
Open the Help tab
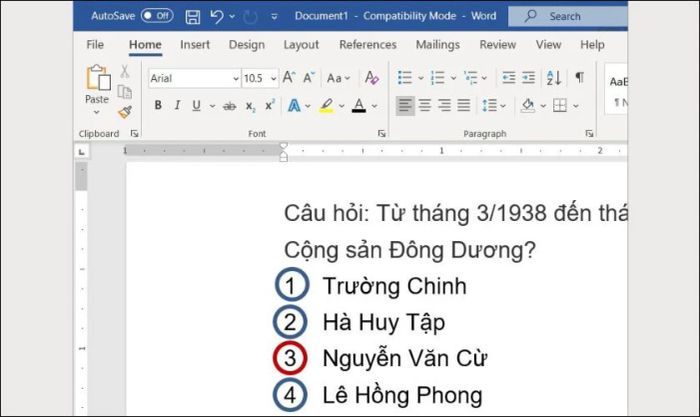(x=592, y=45)
